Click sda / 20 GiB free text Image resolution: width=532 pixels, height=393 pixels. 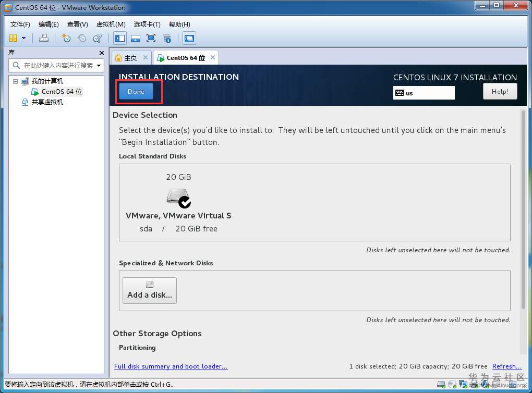coord(178,229)
